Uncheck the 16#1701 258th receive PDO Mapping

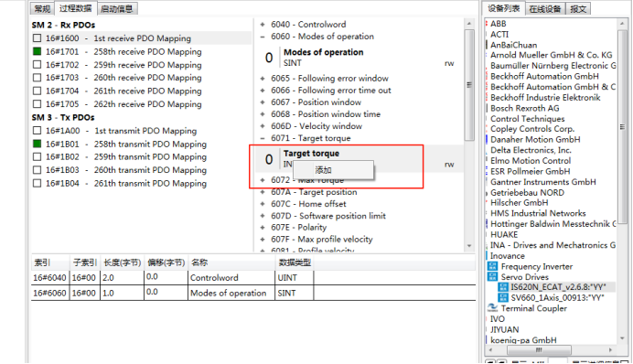[38, 51]
